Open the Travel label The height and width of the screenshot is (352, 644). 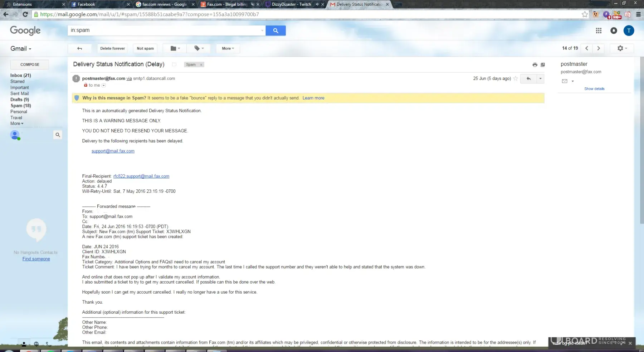[x=16, y=117]
